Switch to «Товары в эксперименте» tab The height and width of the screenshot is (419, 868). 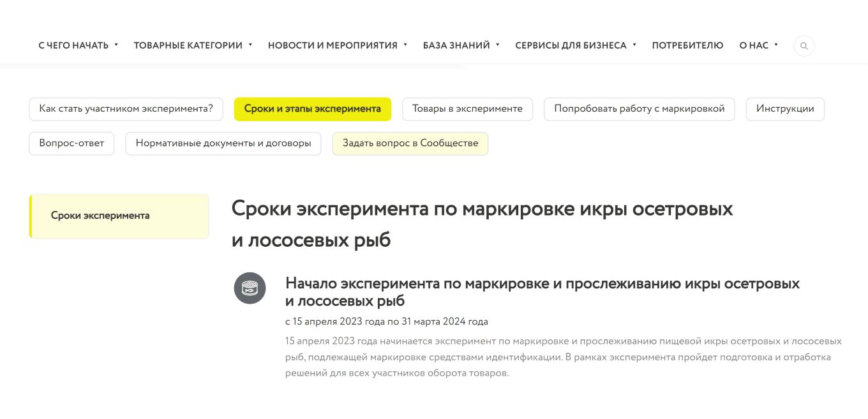(467, 109)
